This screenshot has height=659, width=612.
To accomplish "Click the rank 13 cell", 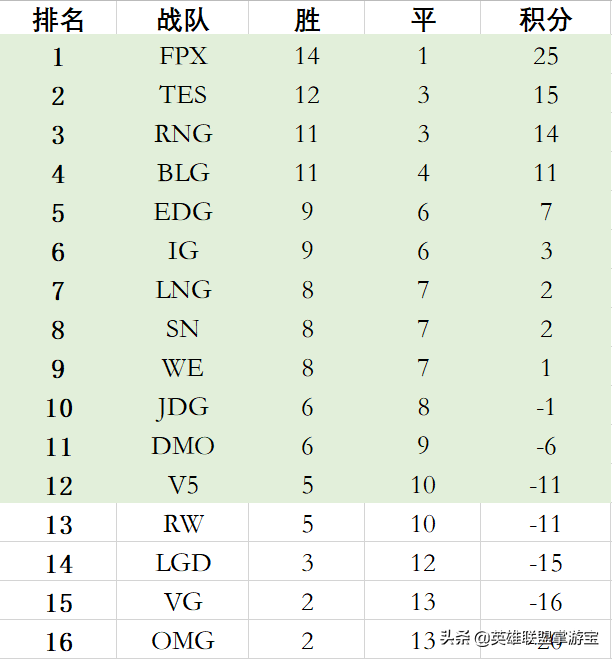I will pos(58,524).
